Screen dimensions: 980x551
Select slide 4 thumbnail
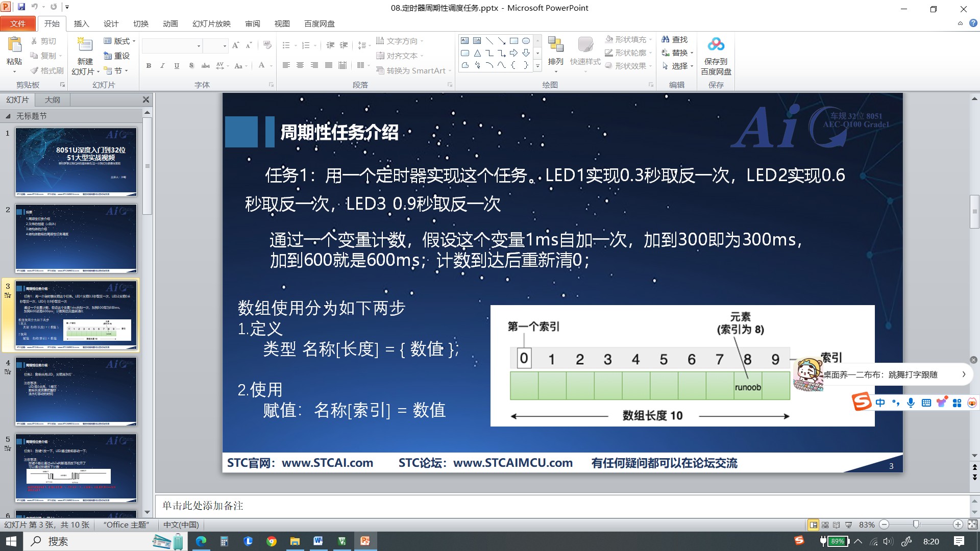click(x=76, y=391)
